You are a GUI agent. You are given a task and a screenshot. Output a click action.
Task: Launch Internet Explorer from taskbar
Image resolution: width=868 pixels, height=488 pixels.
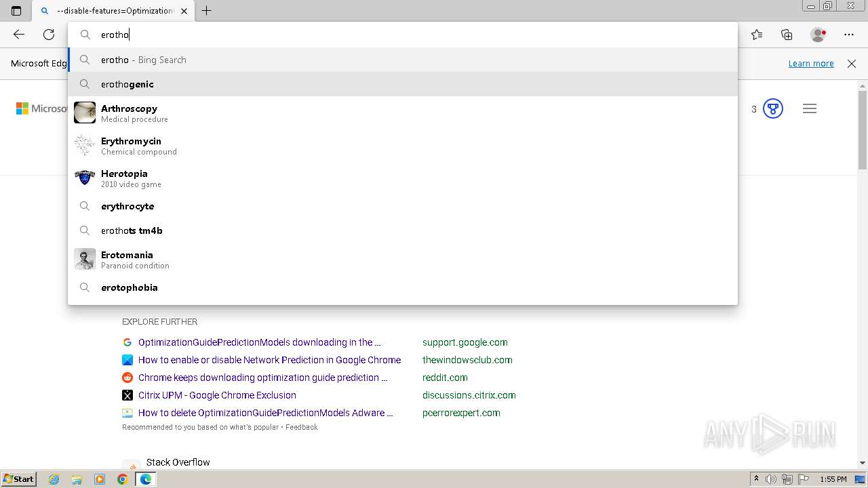pos(54,479)
